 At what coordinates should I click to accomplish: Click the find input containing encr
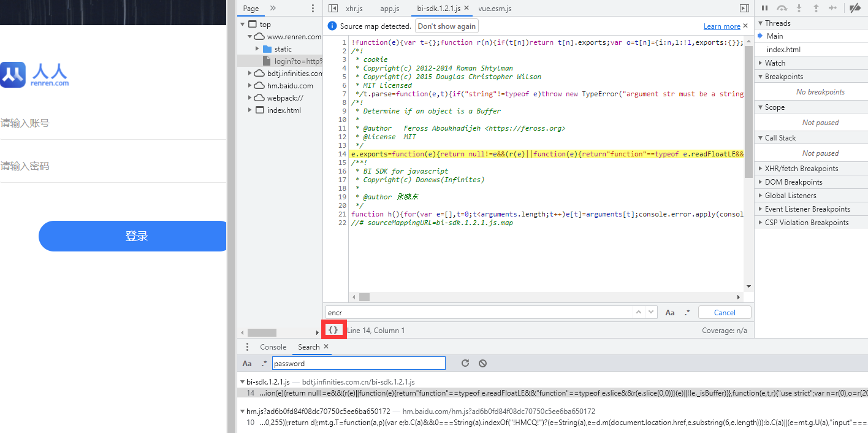click(479, 312)
